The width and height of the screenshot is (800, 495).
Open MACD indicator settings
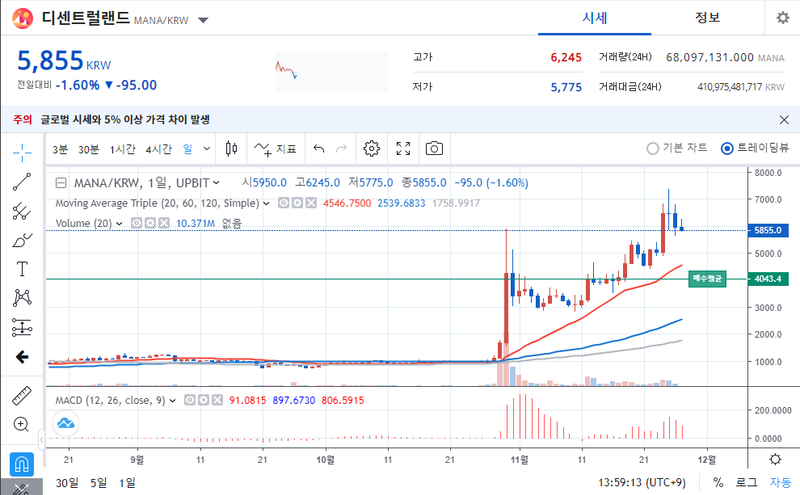point(204,400)
